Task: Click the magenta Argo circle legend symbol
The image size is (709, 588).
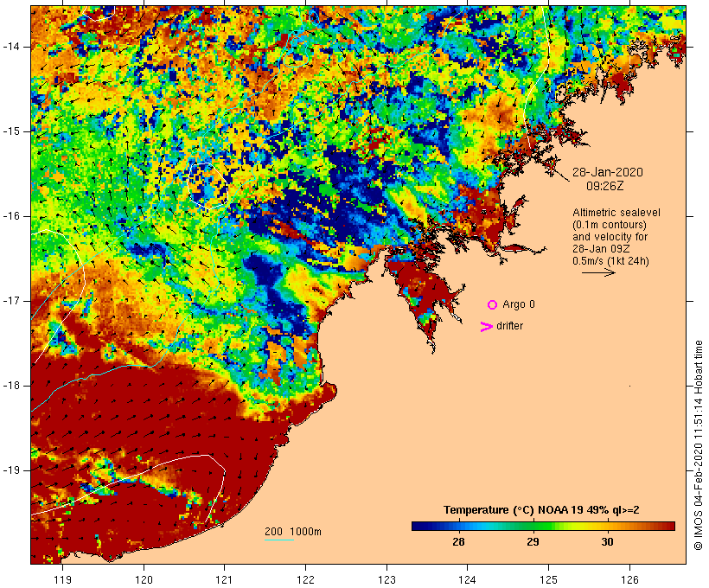Action: (493, 305)
